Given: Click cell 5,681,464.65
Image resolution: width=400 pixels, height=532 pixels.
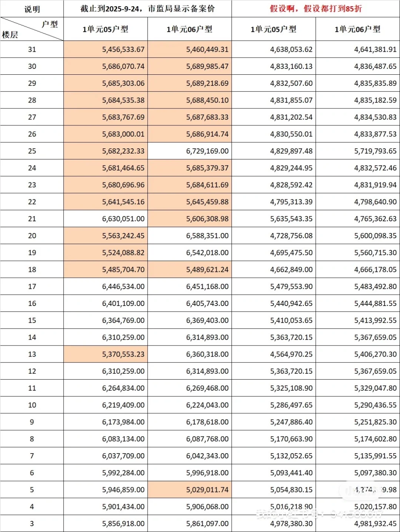Looking at the screenshot, I should coord(106,168).
